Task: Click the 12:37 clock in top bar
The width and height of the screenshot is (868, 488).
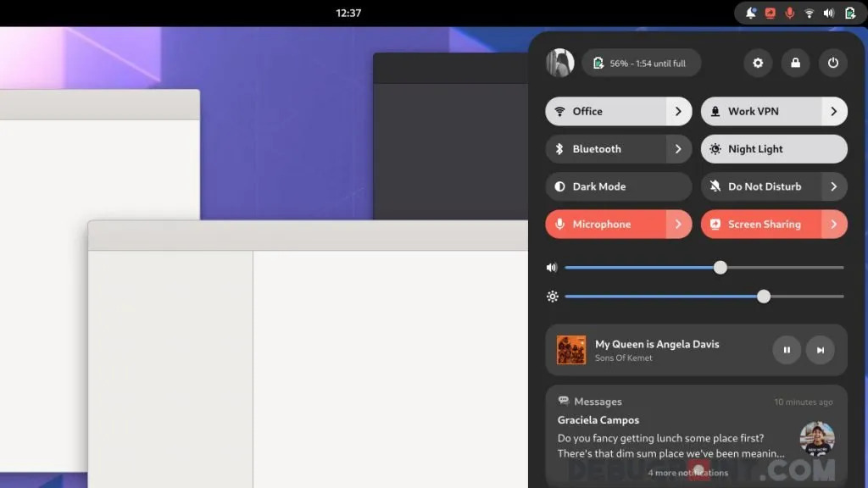Action: pos(348,13)
